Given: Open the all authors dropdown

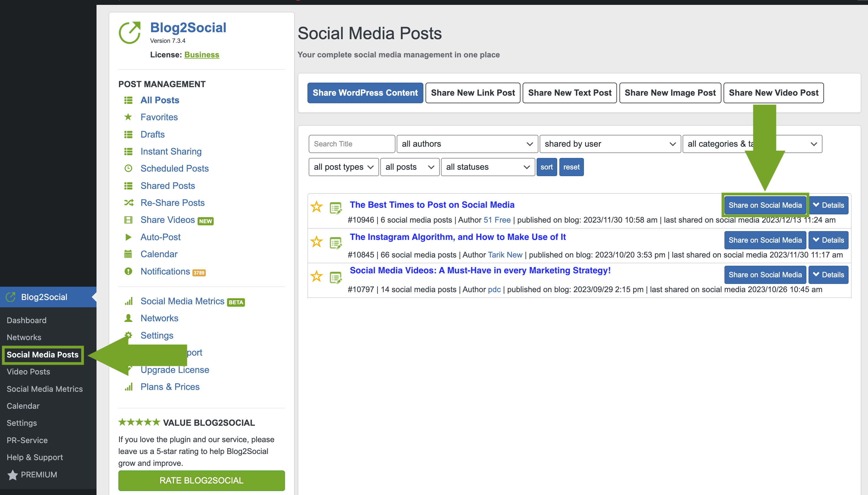Looking at the screenshot, I should [467, 144].
